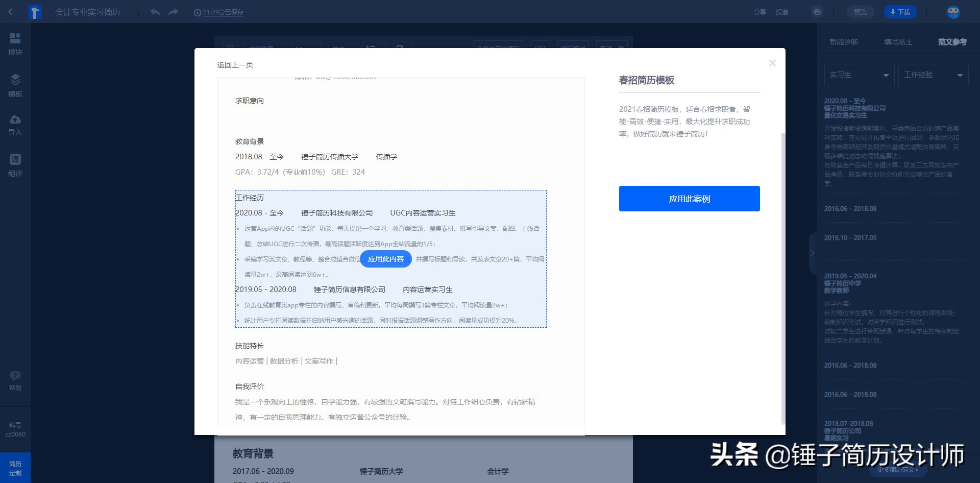Close the template preview dialog

pos(772,63)
